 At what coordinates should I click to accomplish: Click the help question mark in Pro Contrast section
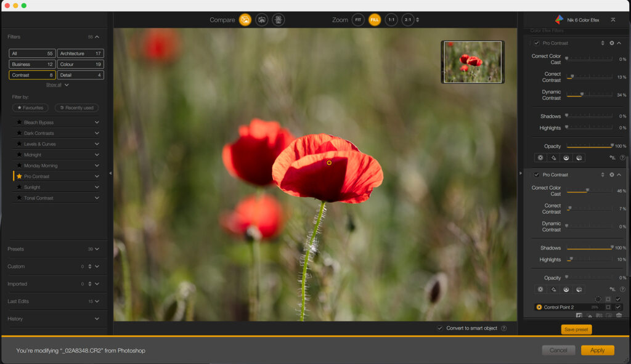click(x=622, y=158)
